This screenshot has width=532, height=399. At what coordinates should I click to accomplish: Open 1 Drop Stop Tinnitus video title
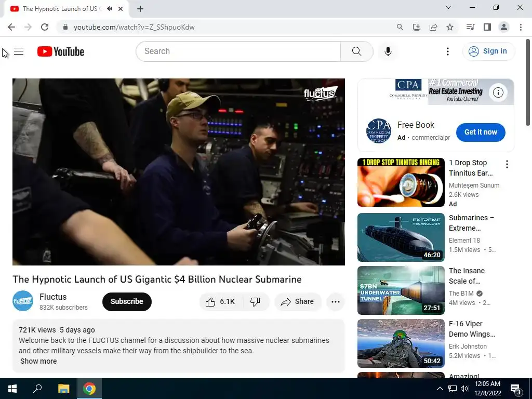(471, 168)
